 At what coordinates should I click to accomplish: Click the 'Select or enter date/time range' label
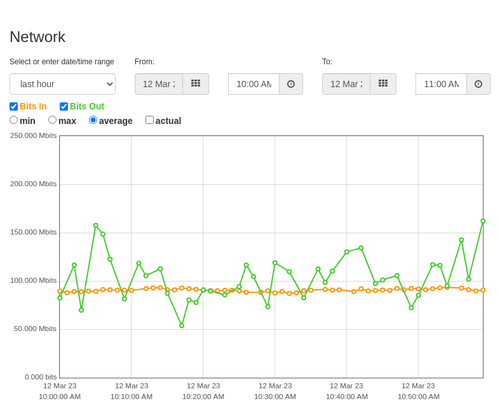62,62
